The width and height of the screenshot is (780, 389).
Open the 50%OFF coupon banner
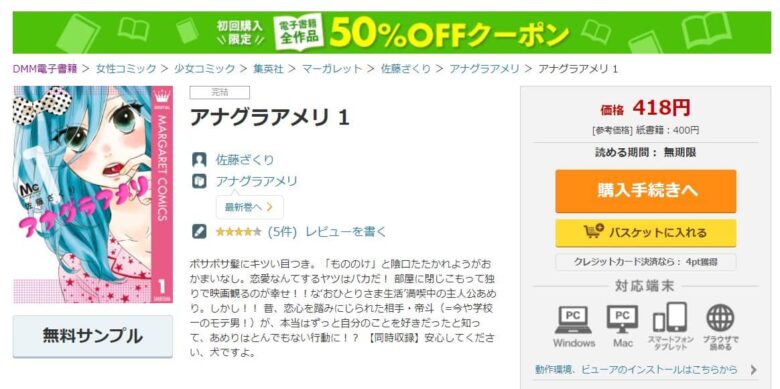[391, 32]
